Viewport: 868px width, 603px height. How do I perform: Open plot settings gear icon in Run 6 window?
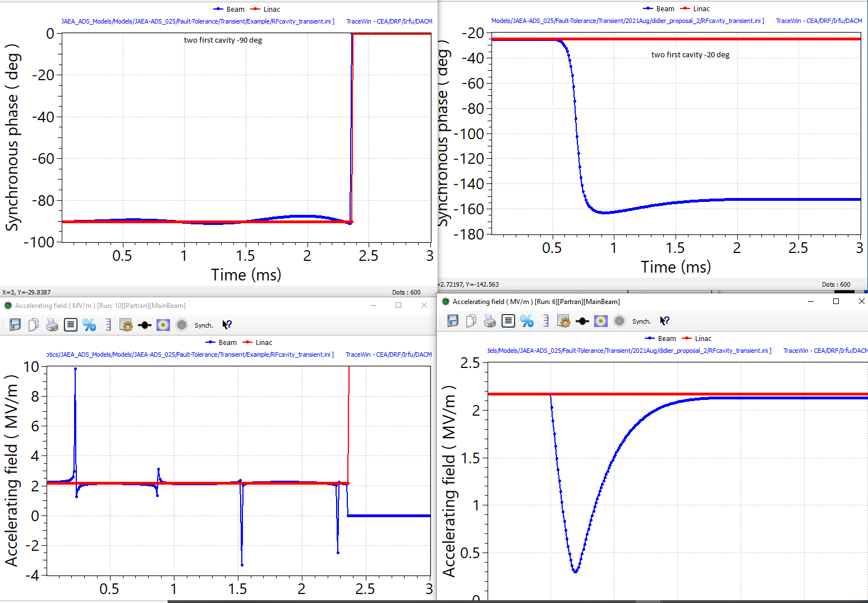coord(564,321)
